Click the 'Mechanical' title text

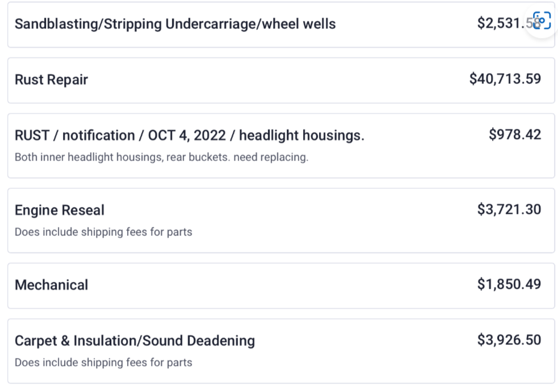pos(51,285)
